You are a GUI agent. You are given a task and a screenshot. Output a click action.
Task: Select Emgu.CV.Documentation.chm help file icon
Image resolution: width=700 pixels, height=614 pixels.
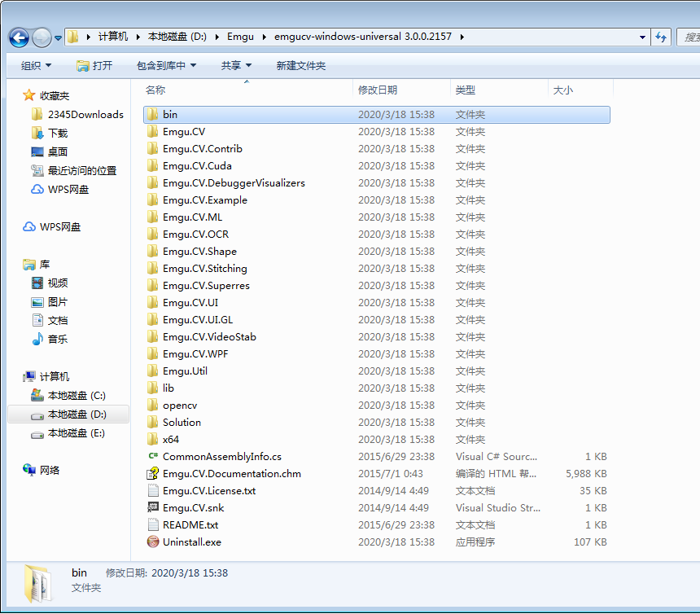pyautogui.click(x=153, y=473)
